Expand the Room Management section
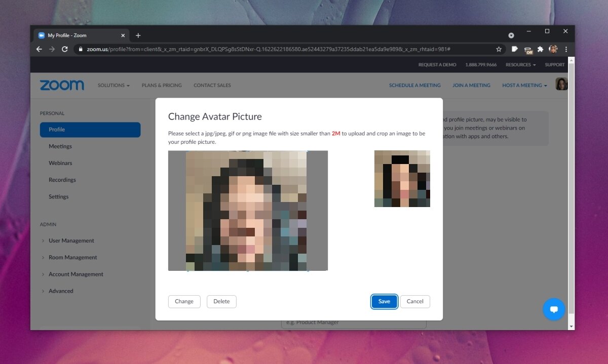The height and width of the screenshot is (364, 608). click(x=72, y=257)
